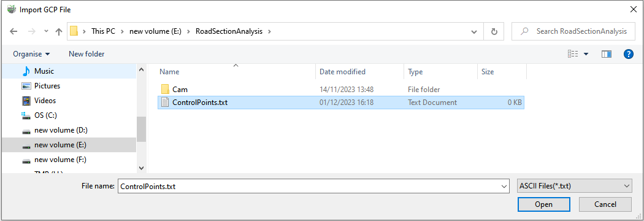Click the navigation pane scrollbar thumb
This screenshot has width=644, height=221.
(141, 129)
